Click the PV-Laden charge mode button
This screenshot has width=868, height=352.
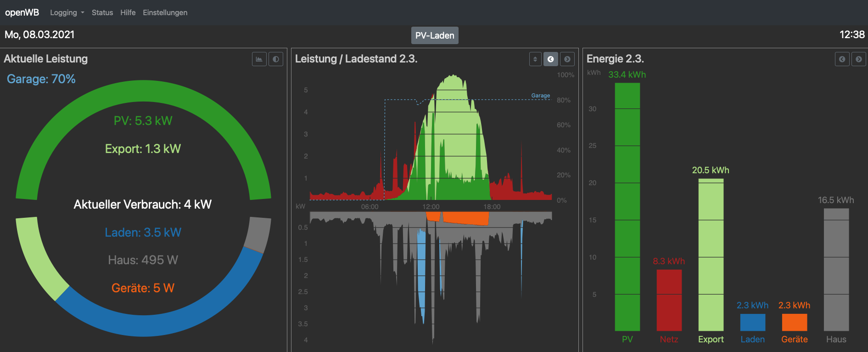click(x=434, y=35)
